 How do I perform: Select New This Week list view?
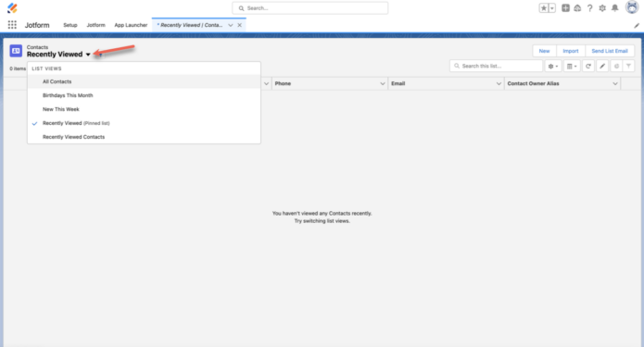pyautogui.click(x=144, y=109)
